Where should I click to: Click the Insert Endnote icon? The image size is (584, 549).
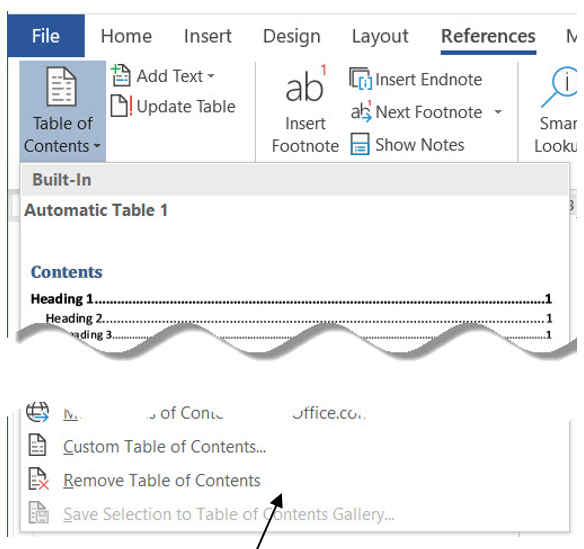360,79
